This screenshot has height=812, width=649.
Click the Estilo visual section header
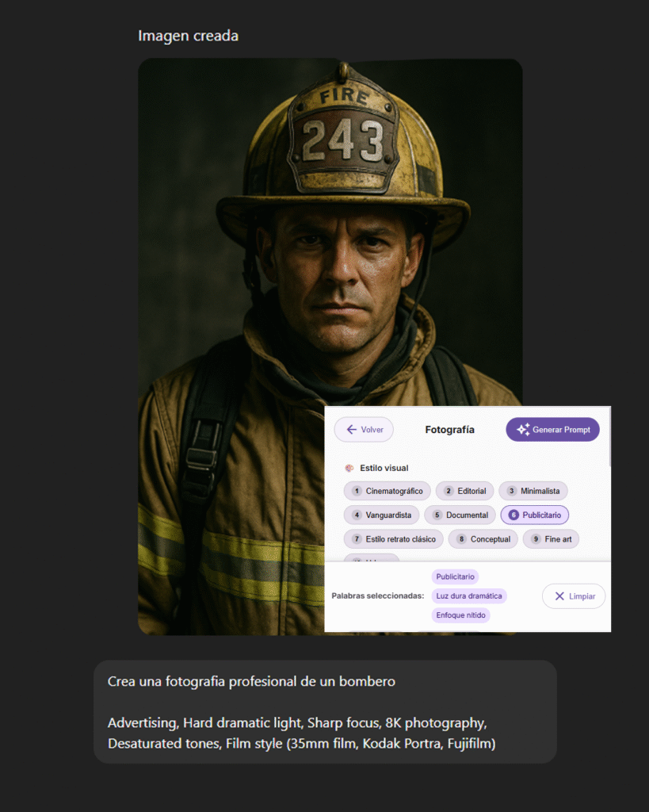(x=384, y=468)
